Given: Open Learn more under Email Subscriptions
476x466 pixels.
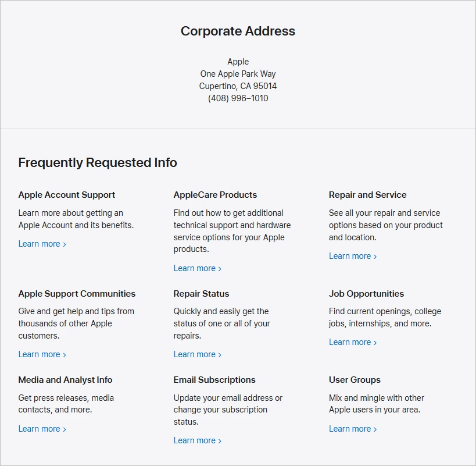Looking at the screenshot, I should pyautogui.click(x=198, y=440).
